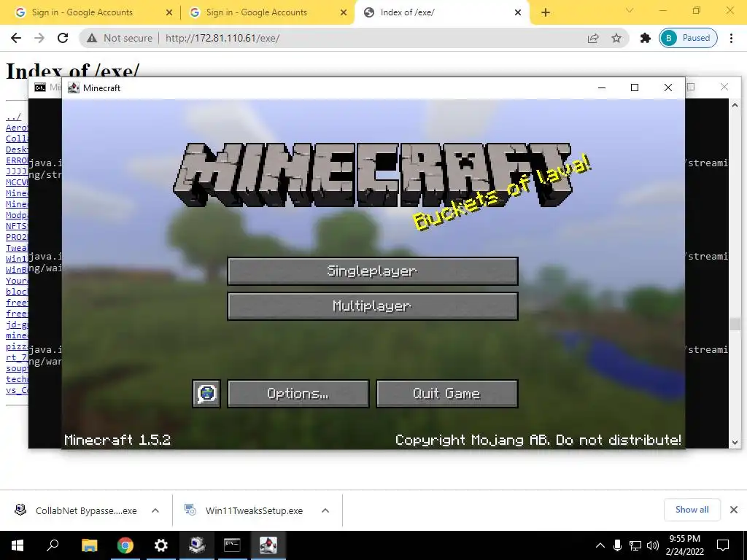Click the console scrollbar thumb
747x560 pixels.
pyautogui.click(x=735, y=324)
